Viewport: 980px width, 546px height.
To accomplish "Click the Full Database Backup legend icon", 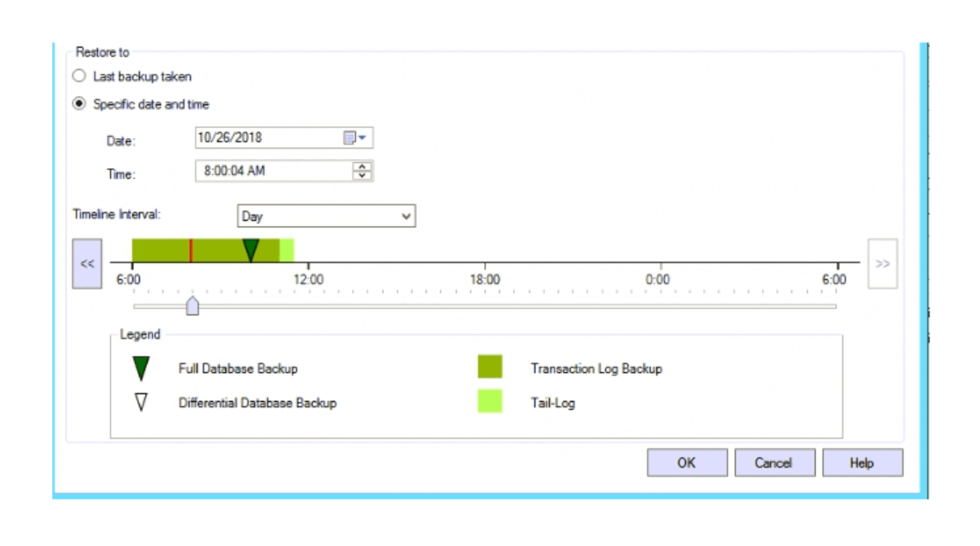I will [140, 368].
